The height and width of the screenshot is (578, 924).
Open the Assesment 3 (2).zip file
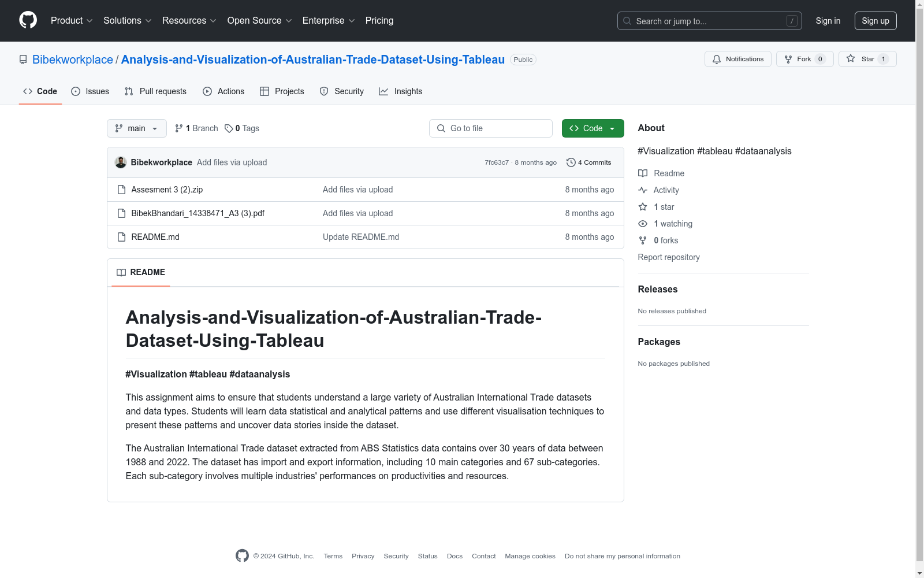click(167, 190)
